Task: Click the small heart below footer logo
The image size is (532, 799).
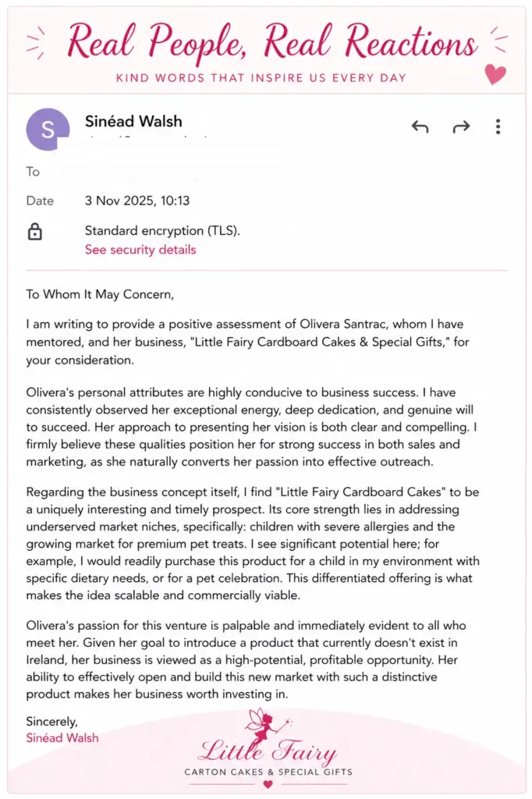Action: pyautogui.click(x=268, y=784)
